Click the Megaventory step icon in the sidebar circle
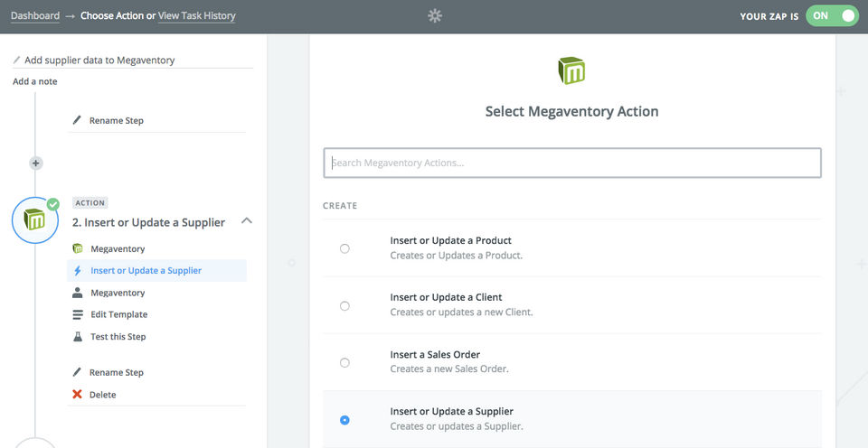The width and height of the screenshot is (868, 448). click(35, 219)
